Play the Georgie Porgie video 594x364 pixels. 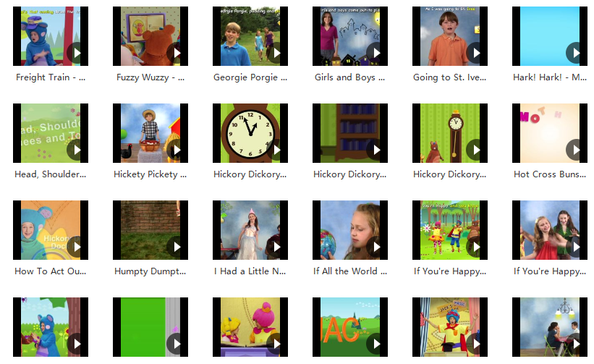pos(276,53)
